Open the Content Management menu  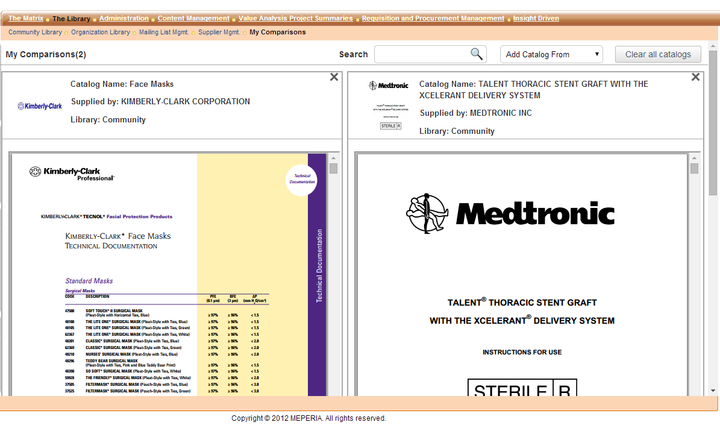point(193,18)
